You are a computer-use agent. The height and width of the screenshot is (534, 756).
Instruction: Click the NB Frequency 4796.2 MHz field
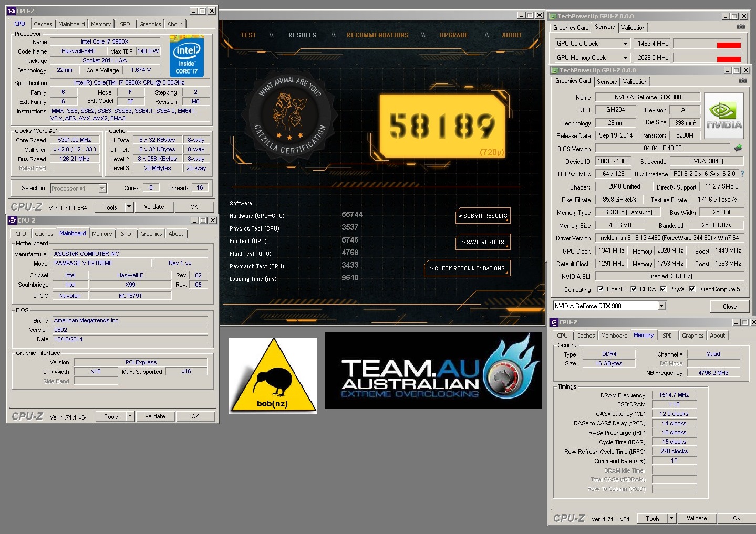[713, 373]
